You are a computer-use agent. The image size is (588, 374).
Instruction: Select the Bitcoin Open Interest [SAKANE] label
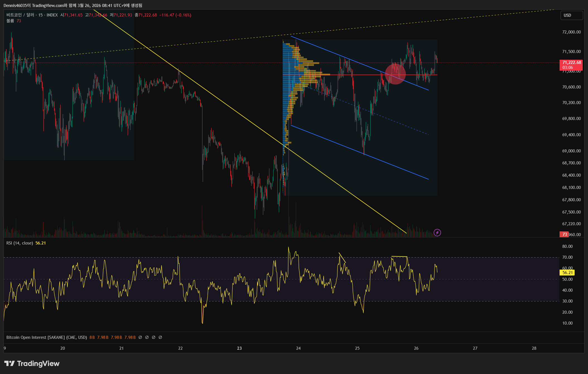47,337
